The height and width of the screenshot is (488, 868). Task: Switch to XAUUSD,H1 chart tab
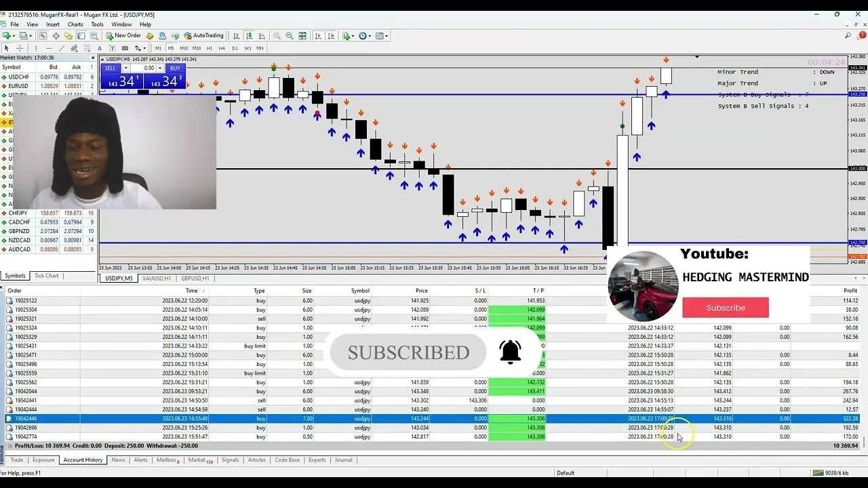[x=157, y=278]
